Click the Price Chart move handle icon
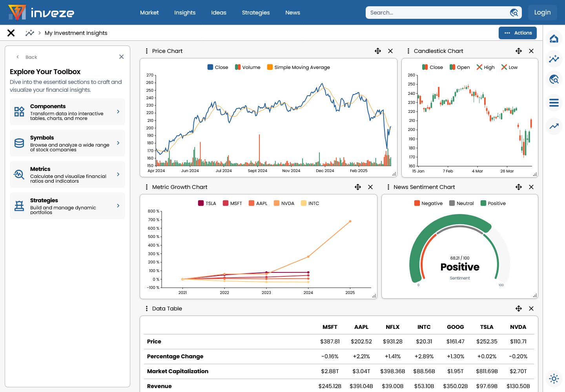Image resolution: width=565 pixels, height=392 pixels. click(378, 51)
